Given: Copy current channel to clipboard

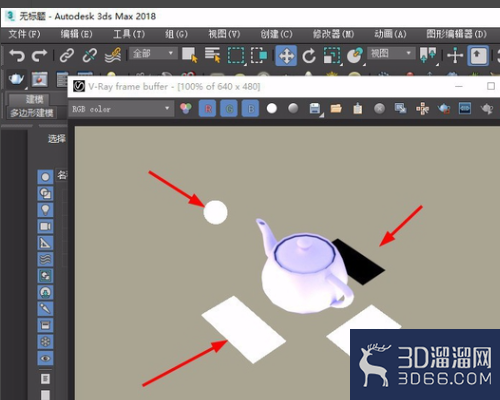Looking at the screenshot, I should (x=358, y=108).
